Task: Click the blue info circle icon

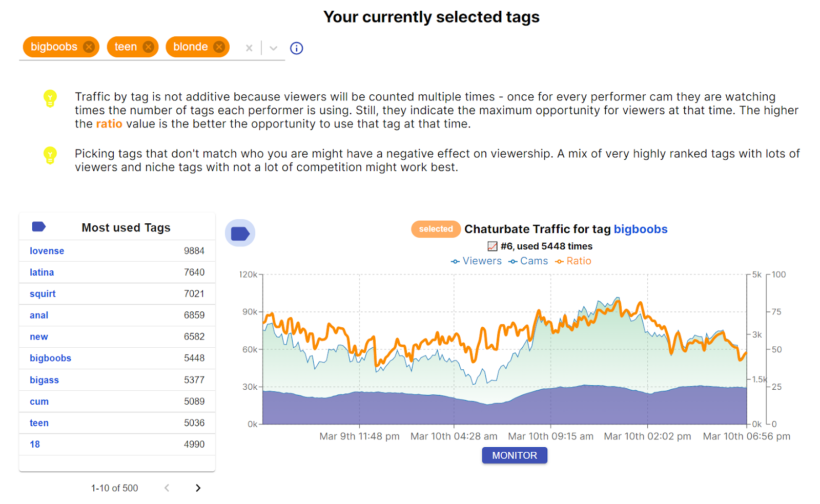Action: coord(296,48)
